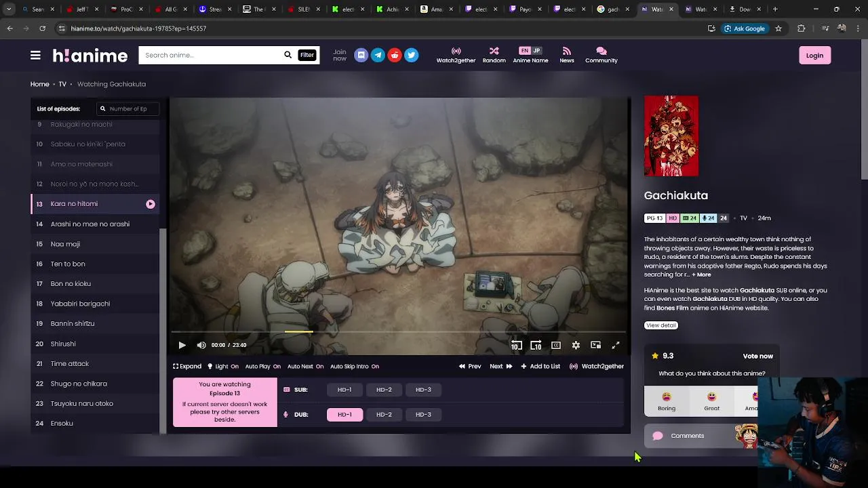Image resolution: width=868 pixels, height=488 pixels.
Task: Click the Login button
Action: (814, 56)
